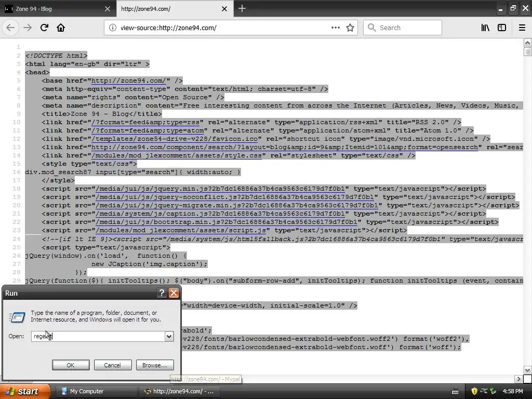Click the Open text field in Run

click(x=98, y=336)
